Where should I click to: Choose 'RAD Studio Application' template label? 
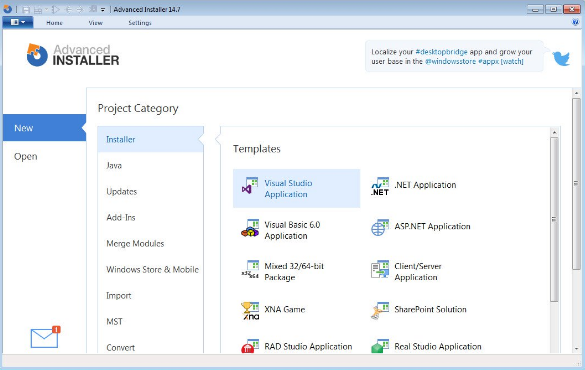click(x=308, y=347)
